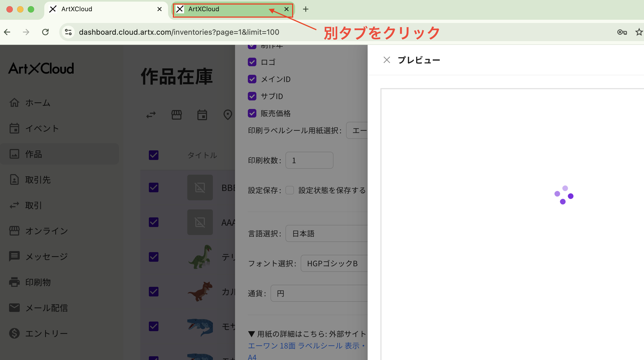Viewport: 644px width, 360px height.
Task: Open the ホーム section in the sidebar
Action: coord(37,103)
